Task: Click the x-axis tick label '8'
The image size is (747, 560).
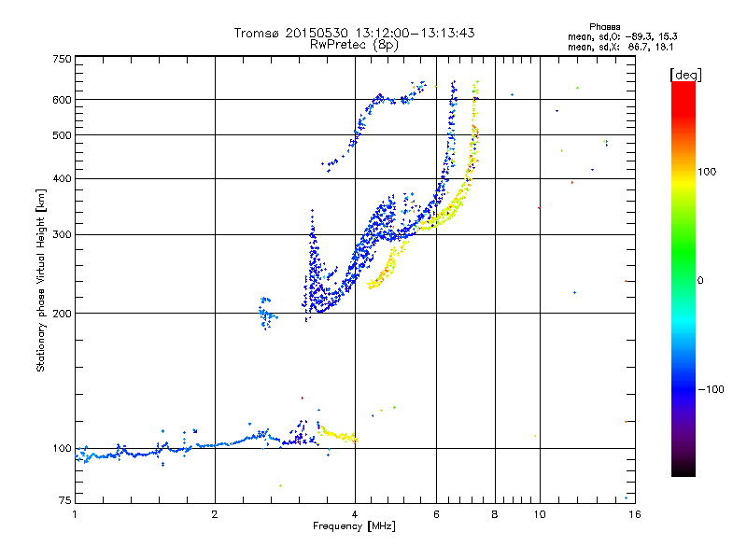Action: point(495,514)
